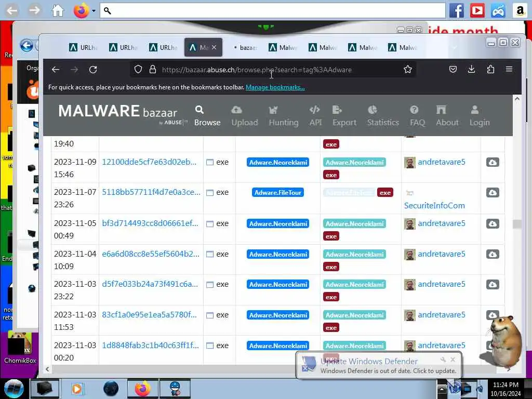Open the Login page in nav

[479, 116]
